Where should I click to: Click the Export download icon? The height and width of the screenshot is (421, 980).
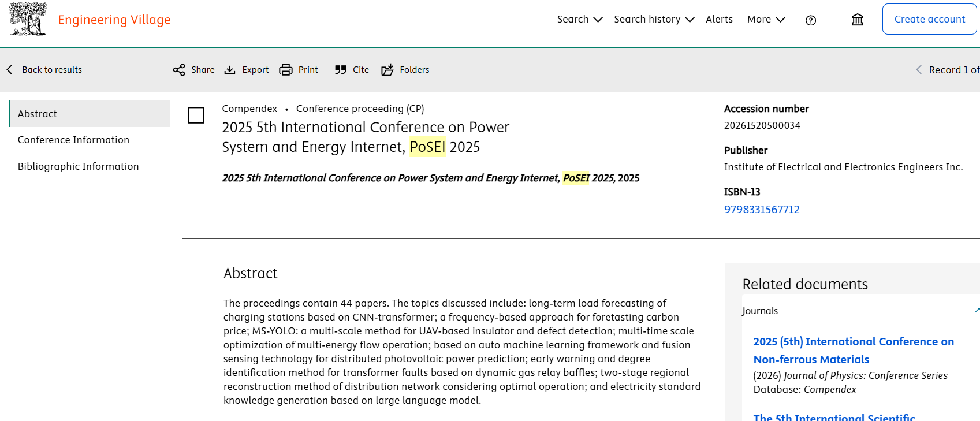230,70
